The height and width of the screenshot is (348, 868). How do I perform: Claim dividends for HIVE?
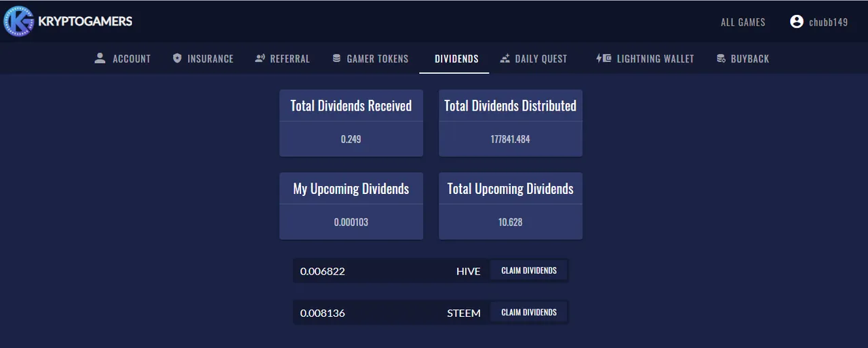(x=529, y=271)
